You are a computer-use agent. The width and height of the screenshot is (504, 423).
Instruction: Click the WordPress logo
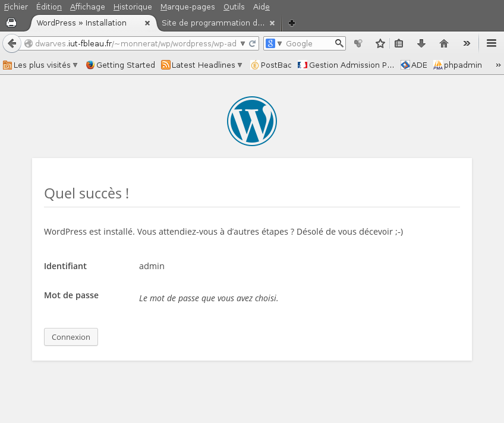(x=252, y=121)
